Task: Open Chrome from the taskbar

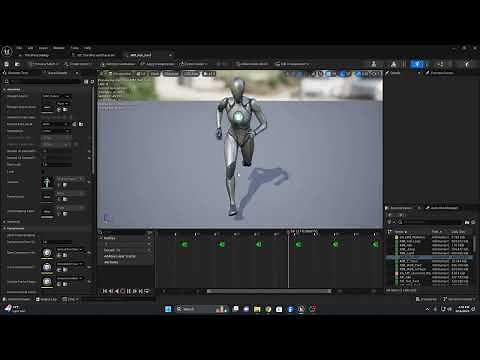Action: coord(268,309)
